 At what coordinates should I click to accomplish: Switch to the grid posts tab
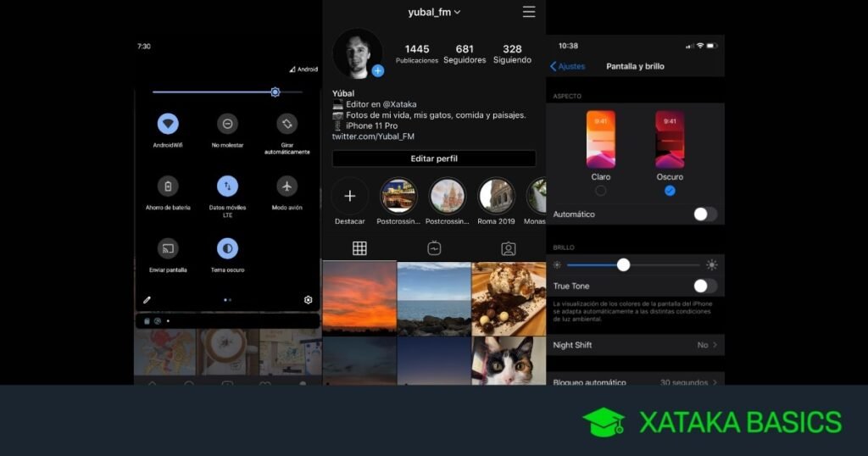[x=359, y=248]
